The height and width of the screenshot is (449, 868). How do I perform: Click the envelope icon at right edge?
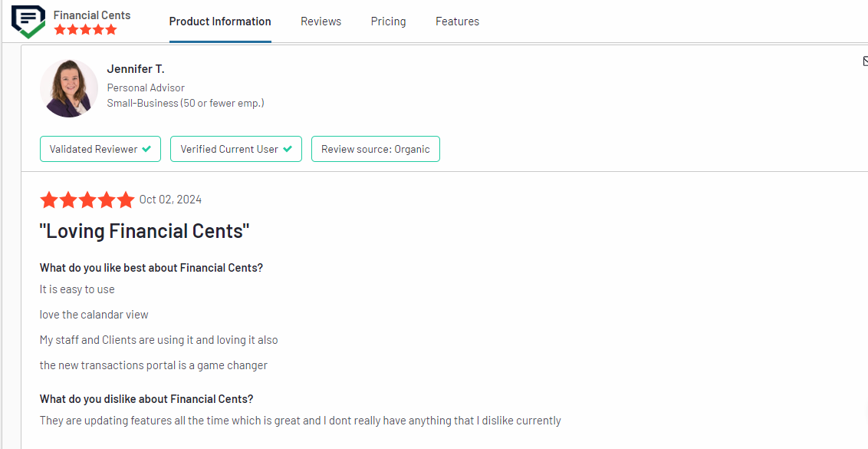pyautogui.click(x=865, y=61)
